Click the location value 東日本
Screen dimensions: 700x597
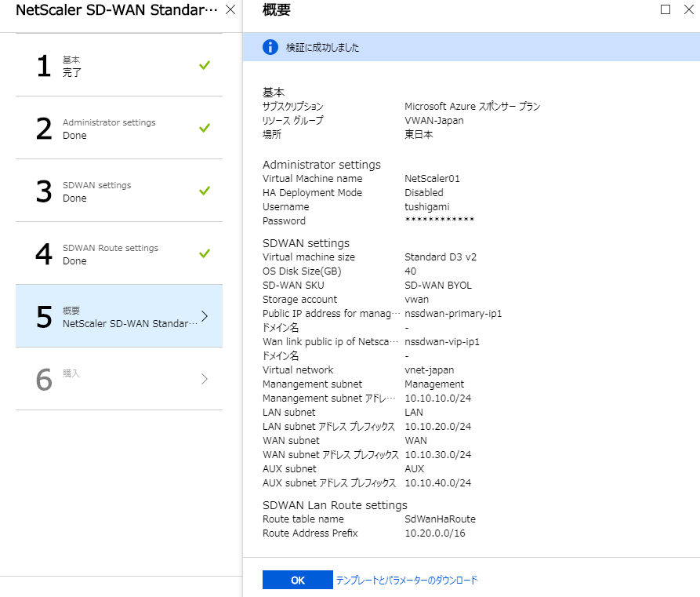(419, 134)
